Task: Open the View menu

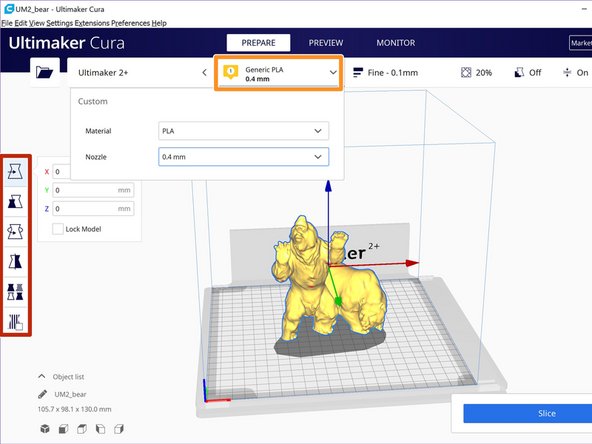Action: [x=37, y=23]
